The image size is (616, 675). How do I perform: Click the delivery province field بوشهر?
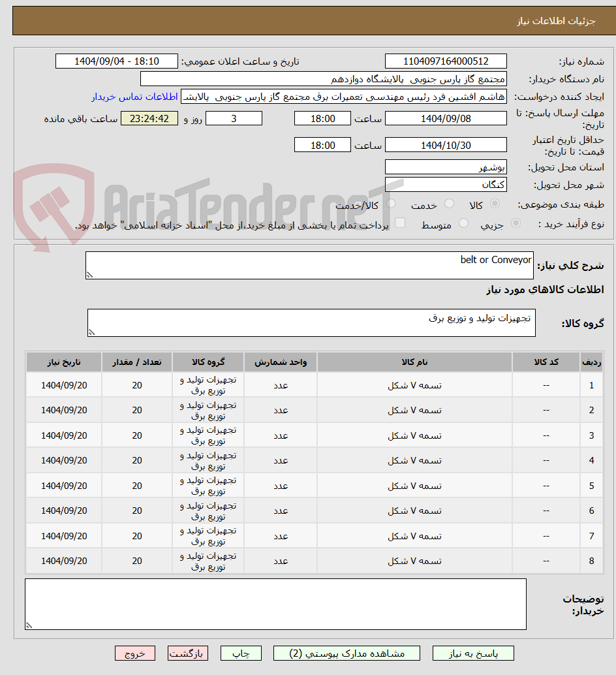click(446, 167)
